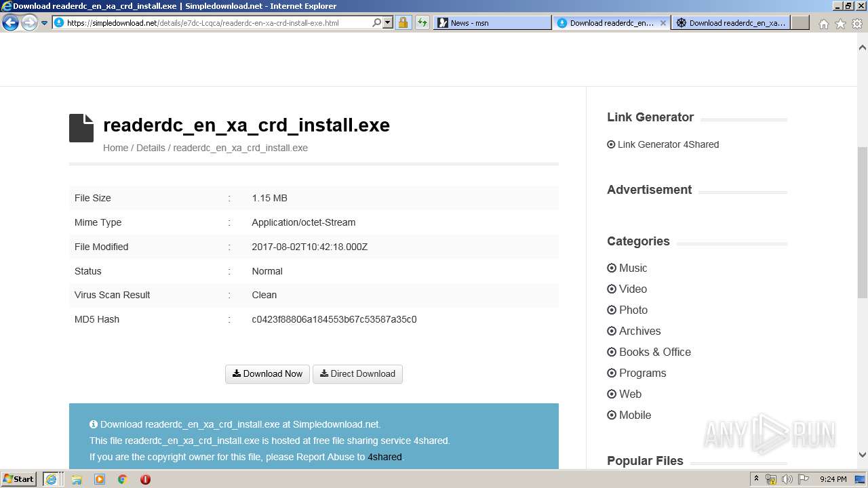This screenshot has height=488, width=868.
Task: Click the 1.15 MB file size value
Action: [269, 198]
